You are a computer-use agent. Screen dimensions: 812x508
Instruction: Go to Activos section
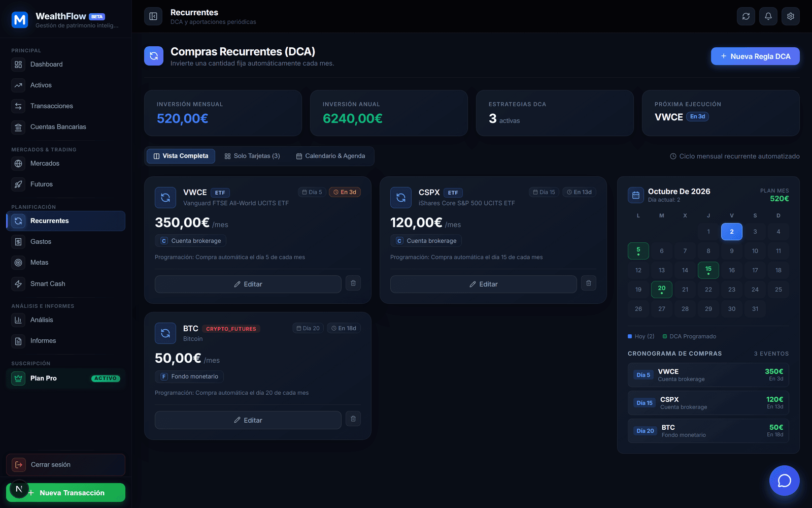[66, 85]
